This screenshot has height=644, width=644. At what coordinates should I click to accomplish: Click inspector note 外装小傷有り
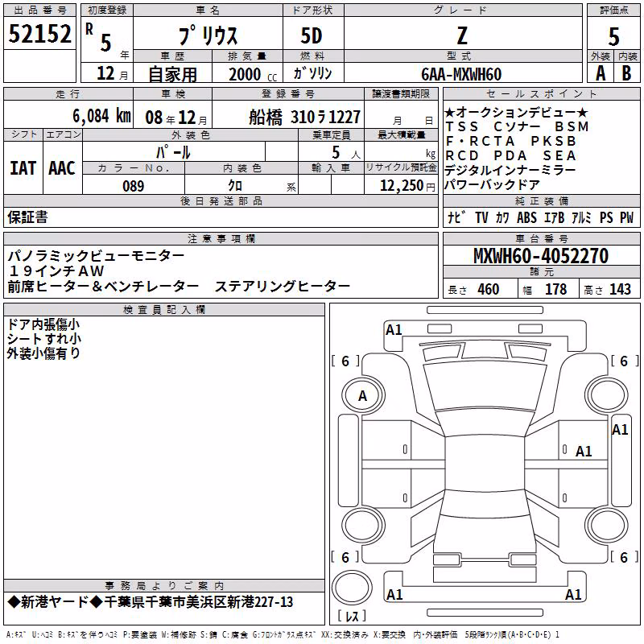(43, 353)
